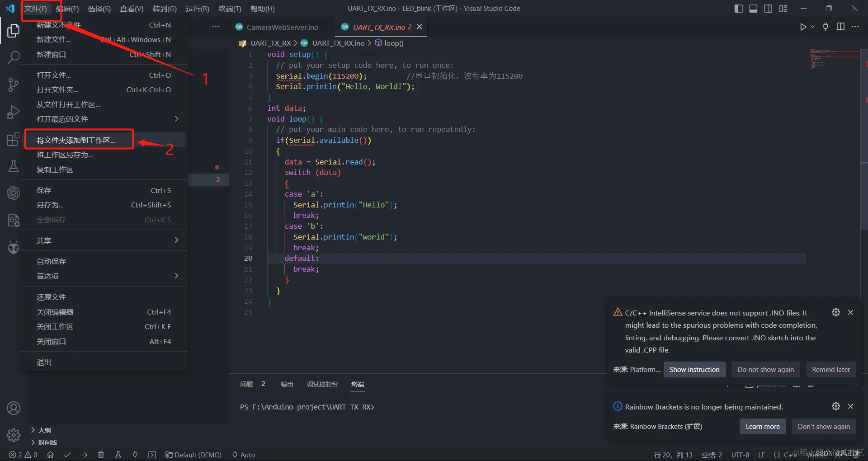Screen dimensions: 868x461
Task: Toggle secondary side bar layout icon
Action: pos(768,9)
